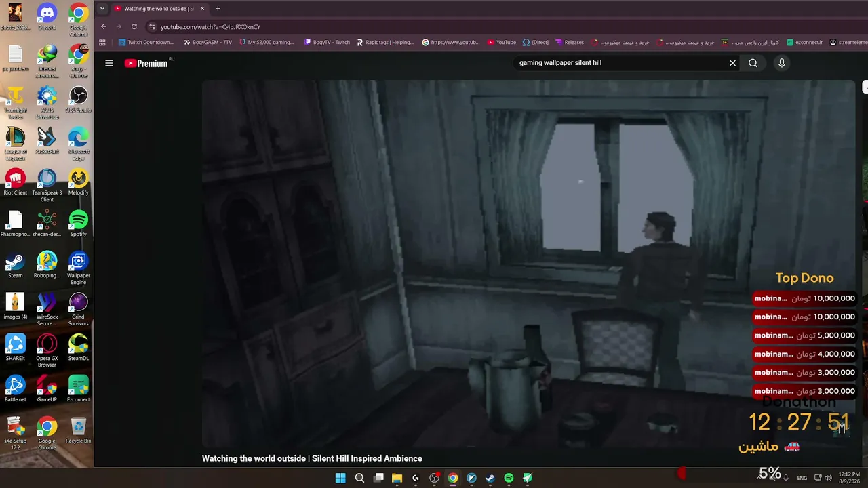Open the Internet Download Manager shortcut
The width and height of the screenshot is (868, 488).
47,61
